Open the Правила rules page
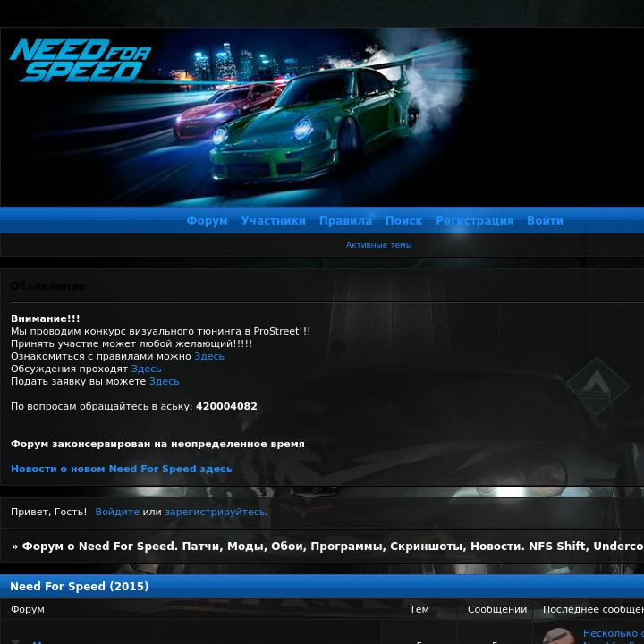The height and width of the screenshot is (644, 644). (346, 221)
